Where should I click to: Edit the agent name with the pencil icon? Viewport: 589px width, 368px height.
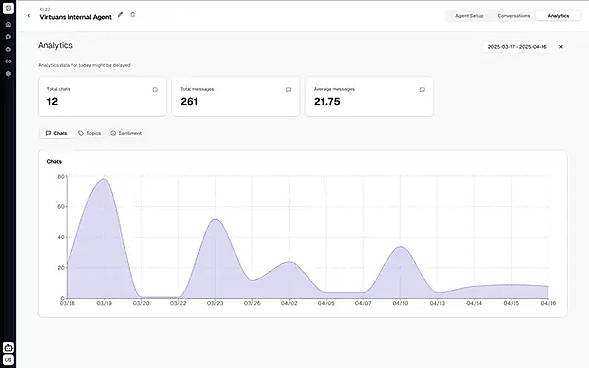click(x=120, y=15)
